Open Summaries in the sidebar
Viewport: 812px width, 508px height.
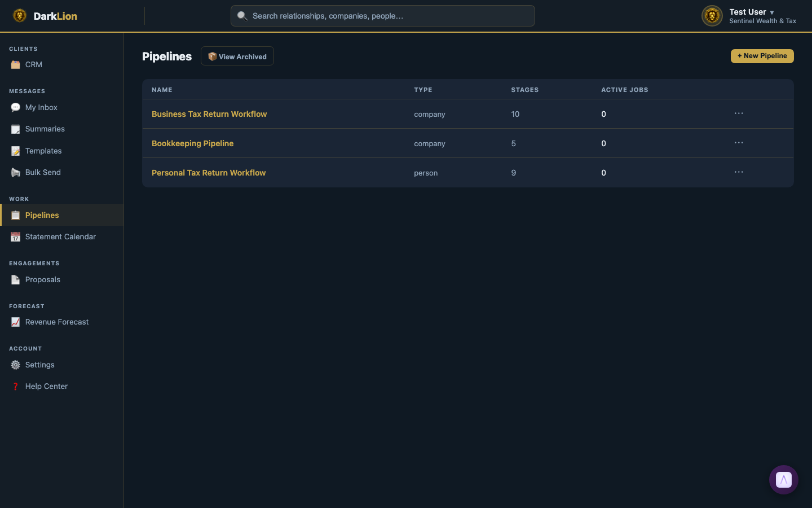[x=62, y=129]
